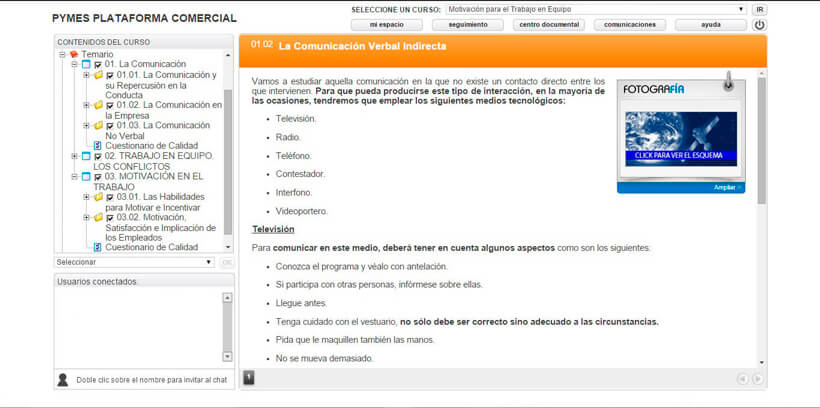Click the Usuarios conectados scrollbar up arrow
This screenshot has height=408, width=820.
coord(227,298)
